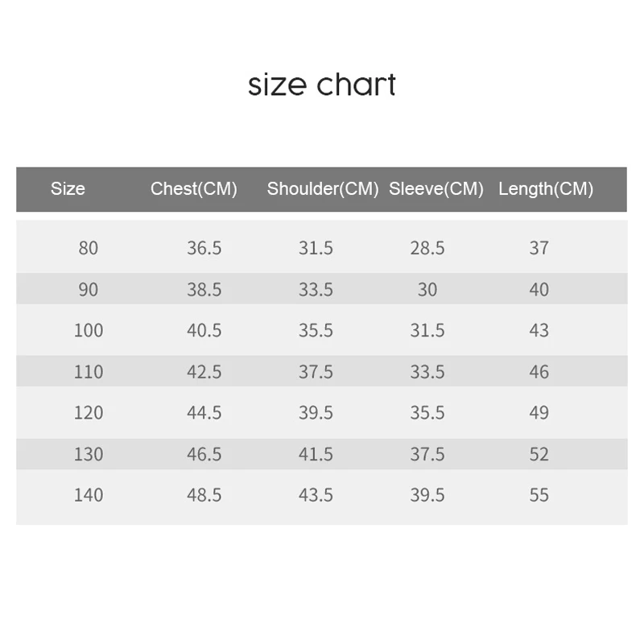644x644 pixels.
Task: Click size 140 in the Size column
Action: 89,495
